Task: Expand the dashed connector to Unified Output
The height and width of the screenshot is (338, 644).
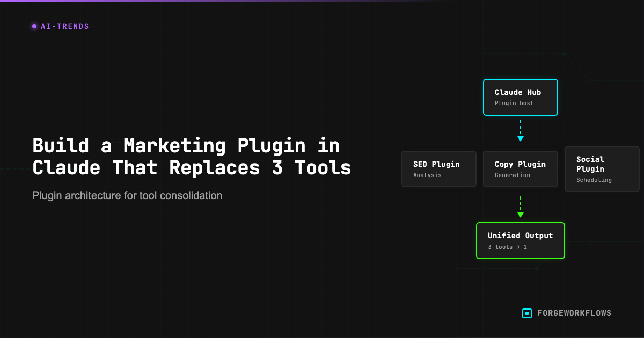Action: (x=521, y=204)
